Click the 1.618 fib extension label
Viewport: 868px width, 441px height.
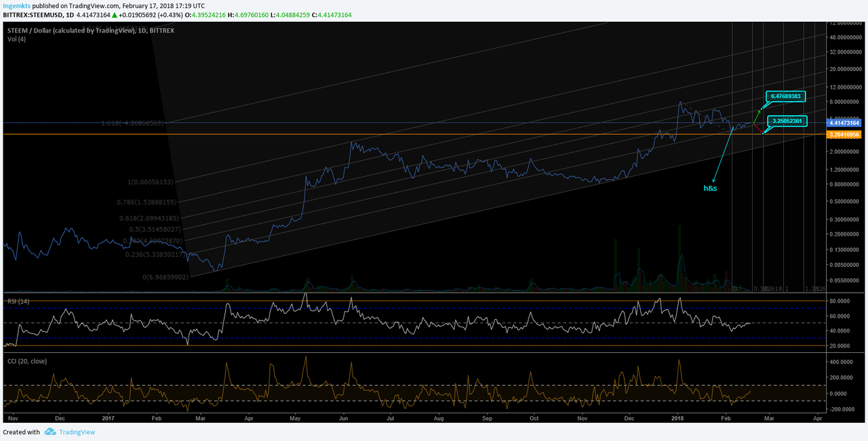coord(134,123)
